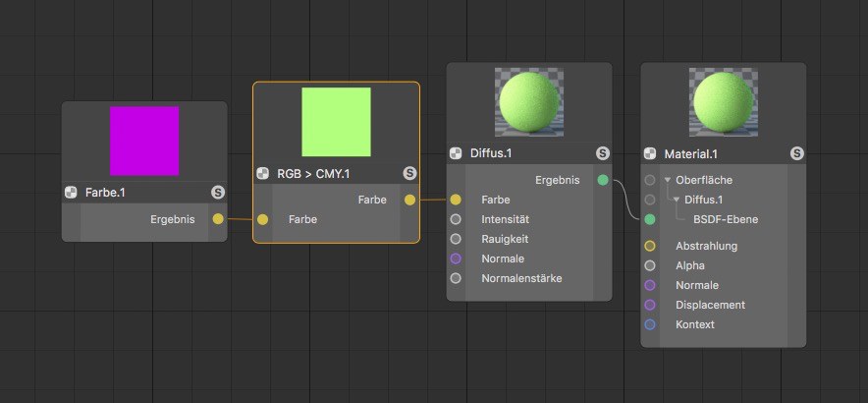Click the Displacement input port of Material.1
Image resolution: width=868 pixels, height=403 pixels.
pos(650,305)
